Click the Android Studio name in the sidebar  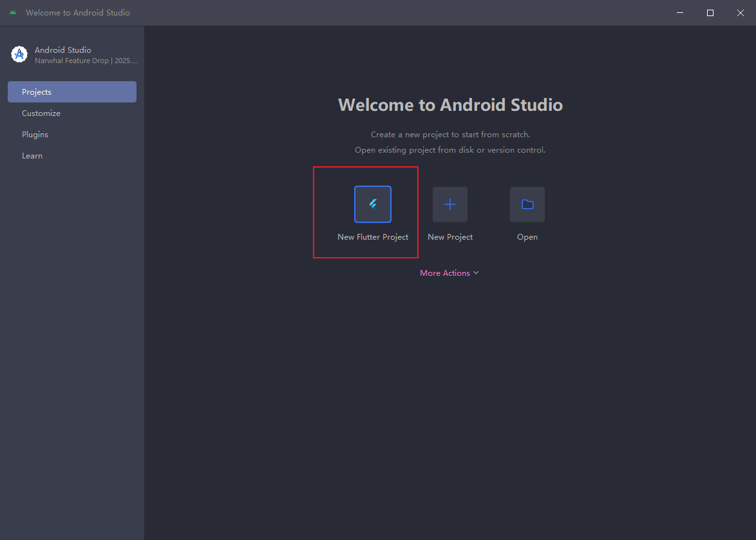(x=63, y=50)
